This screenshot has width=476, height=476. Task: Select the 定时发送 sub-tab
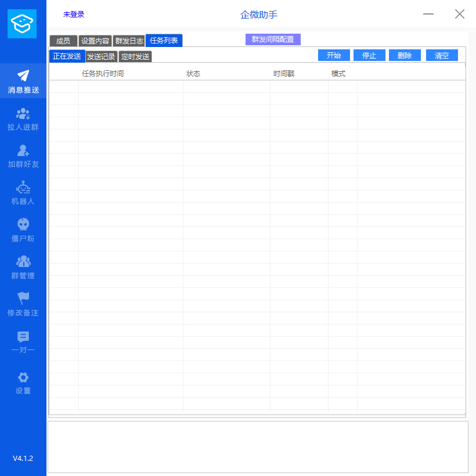(x=135, y=57)
